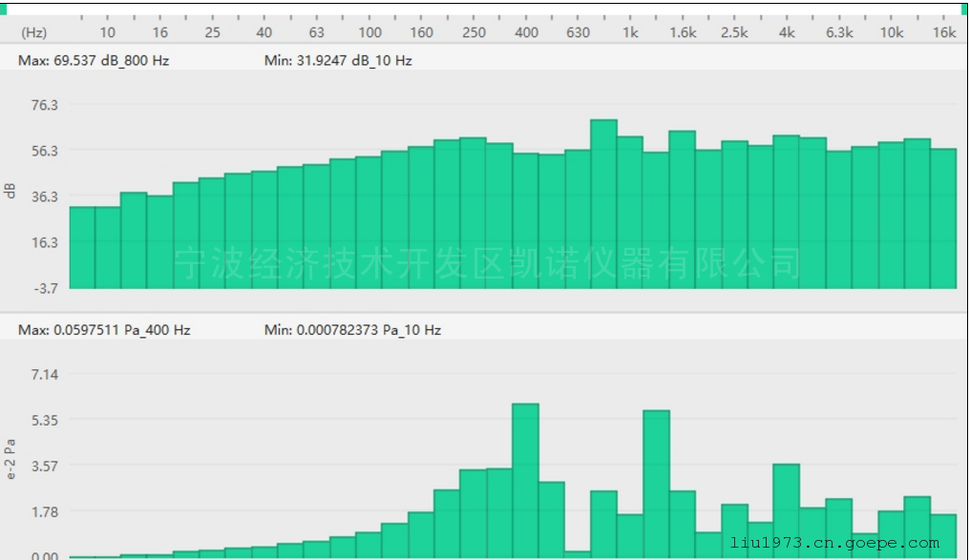Image resolution: width=970 pixels, height=560 pixels.
Task: Click the 16k bar in the dB chart
Action: pos(943,218)
